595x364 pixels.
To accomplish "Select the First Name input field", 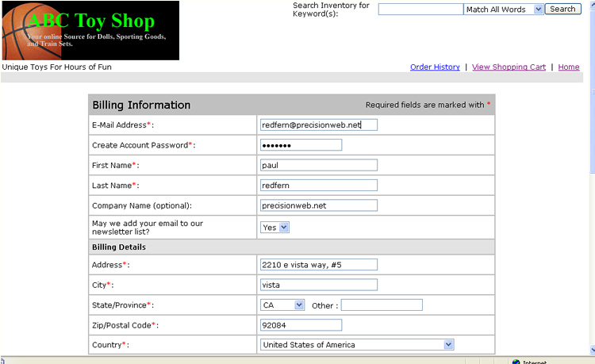I will point(319,165).
